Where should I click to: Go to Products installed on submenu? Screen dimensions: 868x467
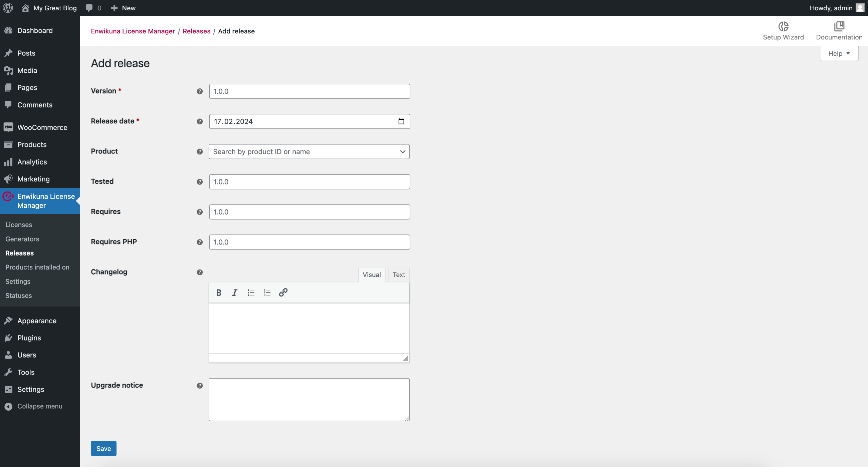coord(37,267)
